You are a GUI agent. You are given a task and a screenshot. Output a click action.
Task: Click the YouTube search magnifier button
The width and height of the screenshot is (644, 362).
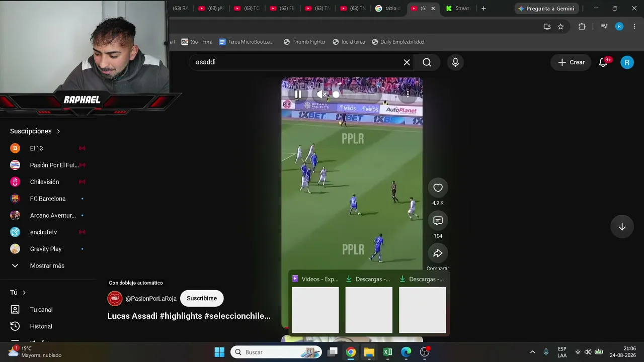click(x=427, y=62)
